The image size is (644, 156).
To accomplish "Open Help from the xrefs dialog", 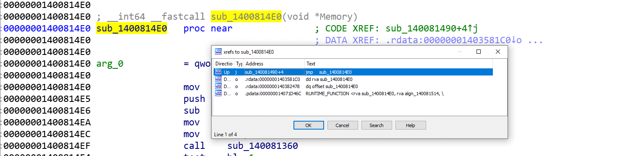I will pos(411,125).
